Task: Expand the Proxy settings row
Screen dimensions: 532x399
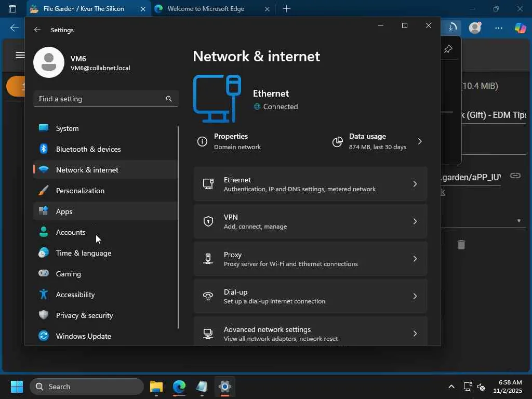Action: 310,259
